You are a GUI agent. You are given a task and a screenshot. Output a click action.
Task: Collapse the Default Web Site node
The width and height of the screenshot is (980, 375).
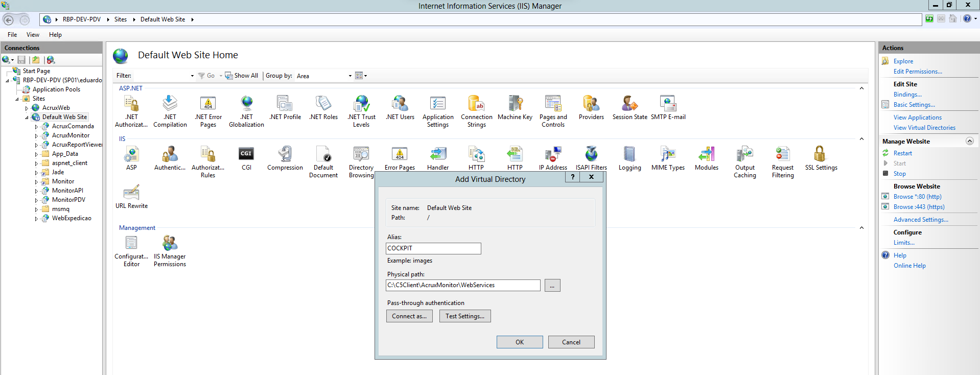pos(27,117)
